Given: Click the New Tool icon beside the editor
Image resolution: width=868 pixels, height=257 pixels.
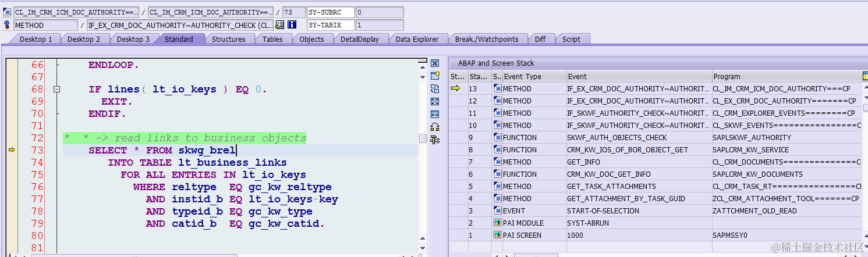Looking at the screenshot, I should tap(435, 76).
